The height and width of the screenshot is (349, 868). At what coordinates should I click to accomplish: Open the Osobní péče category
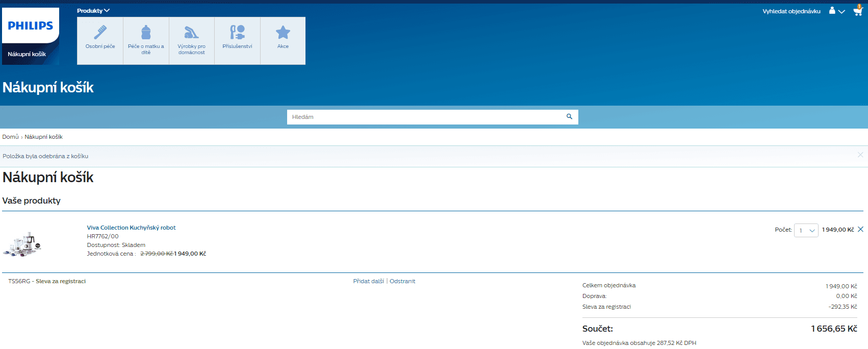pos(100,41)
